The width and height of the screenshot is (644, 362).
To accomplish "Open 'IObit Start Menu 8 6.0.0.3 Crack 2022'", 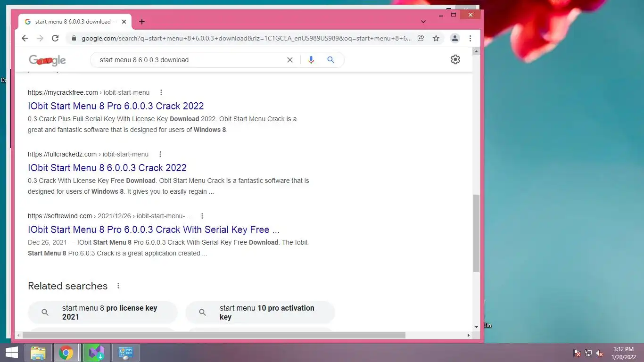I will [107, 168].
